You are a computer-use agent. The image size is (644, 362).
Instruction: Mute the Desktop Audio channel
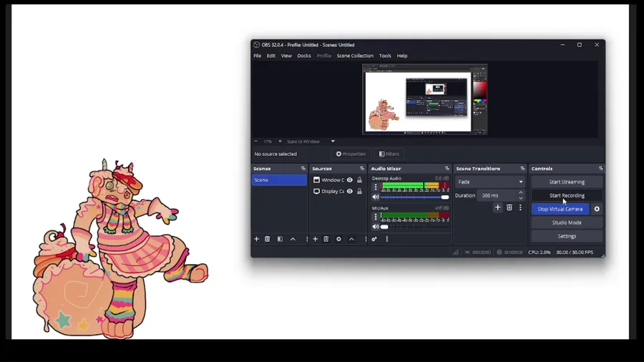tap(376, 197)
